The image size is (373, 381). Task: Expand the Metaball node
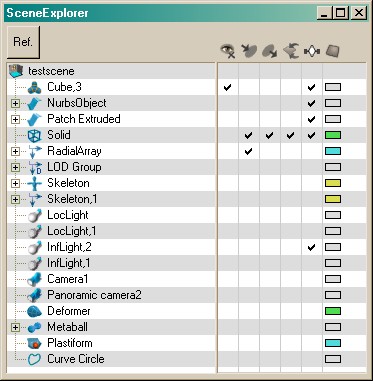point(15,327)
